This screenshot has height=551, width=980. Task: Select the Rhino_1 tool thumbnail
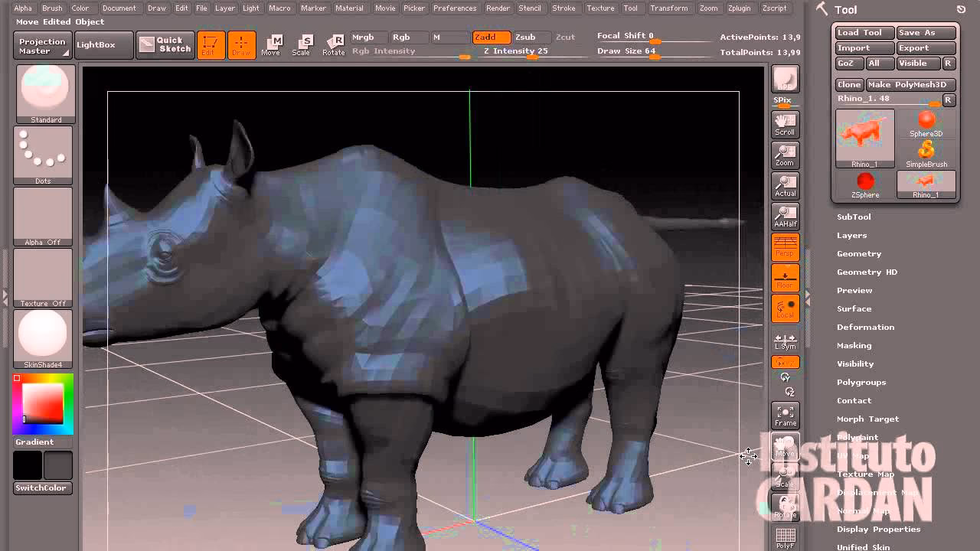pyautogui.click(x=864, y=138)
